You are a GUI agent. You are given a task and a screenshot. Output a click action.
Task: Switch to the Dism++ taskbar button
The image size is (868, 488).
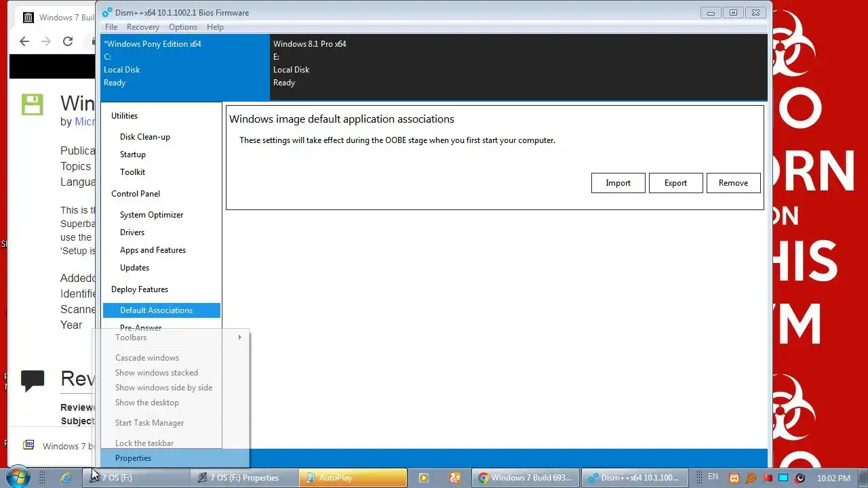click(x=635, y=478)
